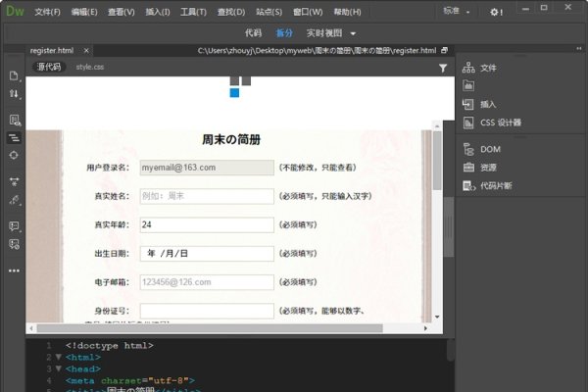The image size is (588, 392).
Task: Open the 帮助(H) menu
Action: tap(347, 12)
